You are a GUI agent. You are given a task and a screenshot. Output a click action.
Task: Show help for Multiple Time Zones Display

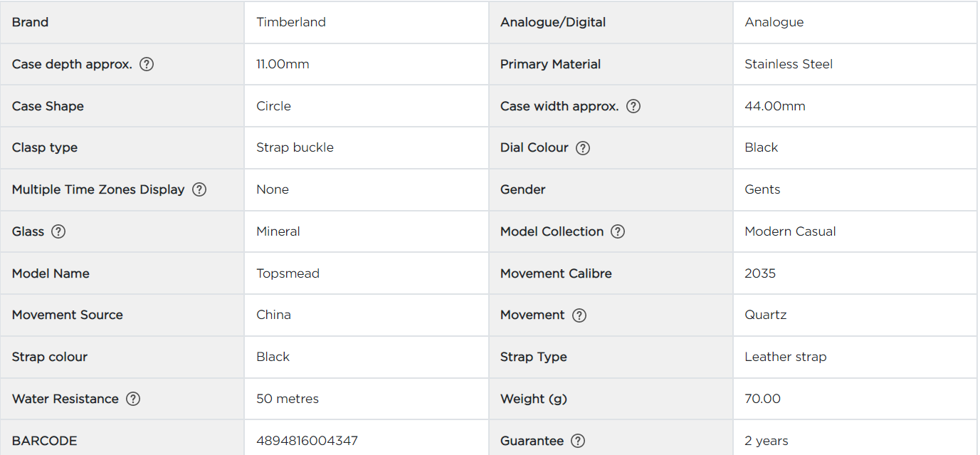point(199,189)
